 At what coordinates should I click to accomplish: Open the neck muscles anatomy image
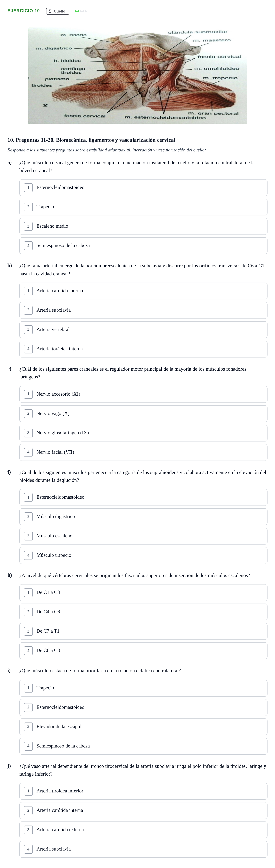tap(137, 75)
